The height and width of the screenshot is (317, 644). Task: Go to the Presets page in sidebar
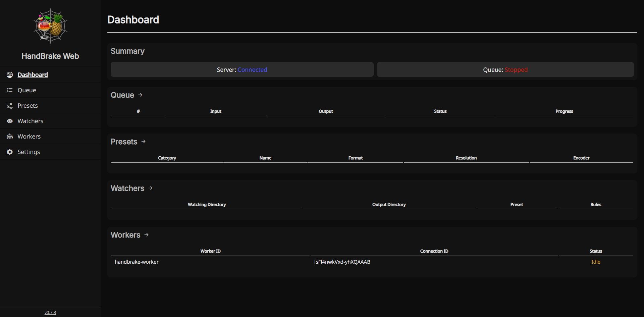[50, 106]
